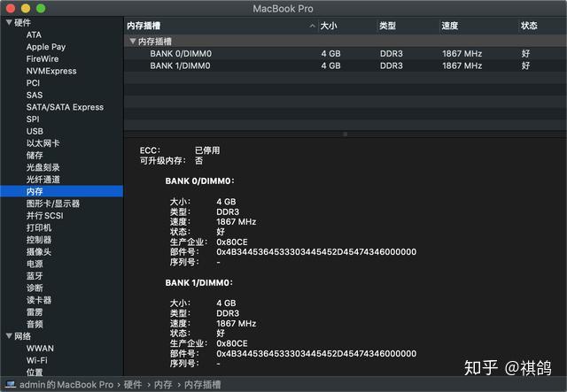The image size is (567, 392).
Task: Select NVMExpress in the sidebar
Action: pyautogui.click(x=51, y=71)
